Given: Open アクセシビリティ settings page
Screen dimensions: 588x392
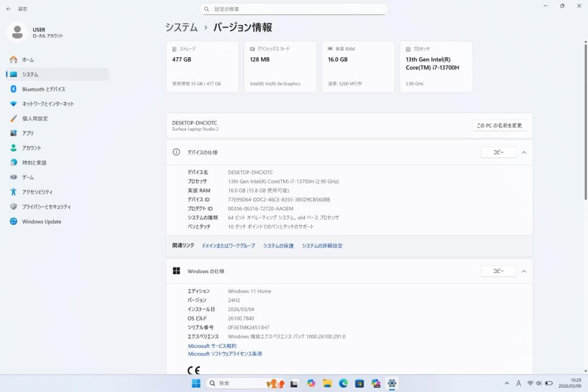Looking at the screenshot, I should [x=57, y=192].
